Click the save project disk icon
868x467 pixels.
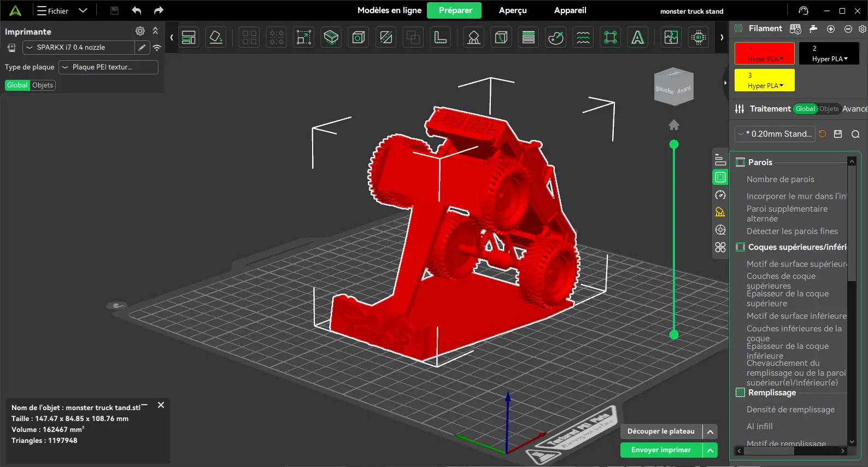[x=114, y=10]
